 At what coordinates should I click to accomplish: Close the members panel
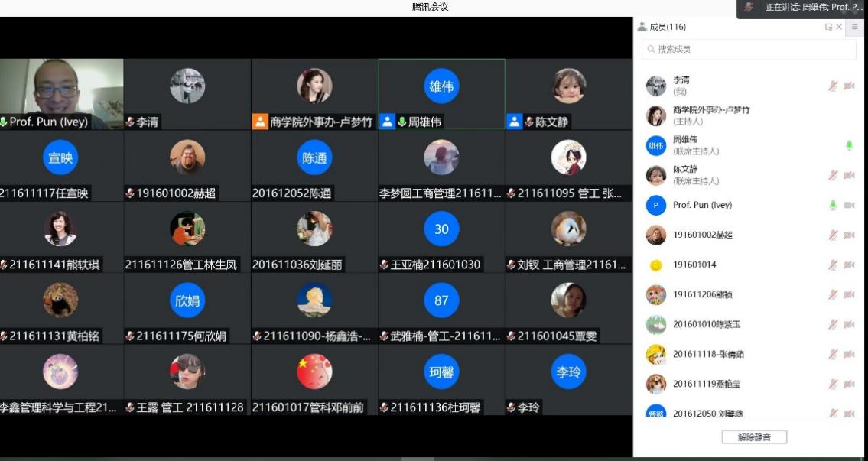[x=839, y=27]
